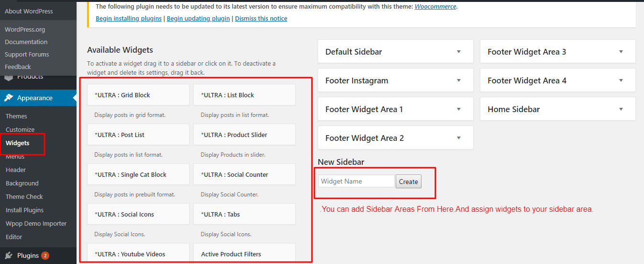
Task: Expand the Default Sidebar widget area
Action: [x=458, y=52]
